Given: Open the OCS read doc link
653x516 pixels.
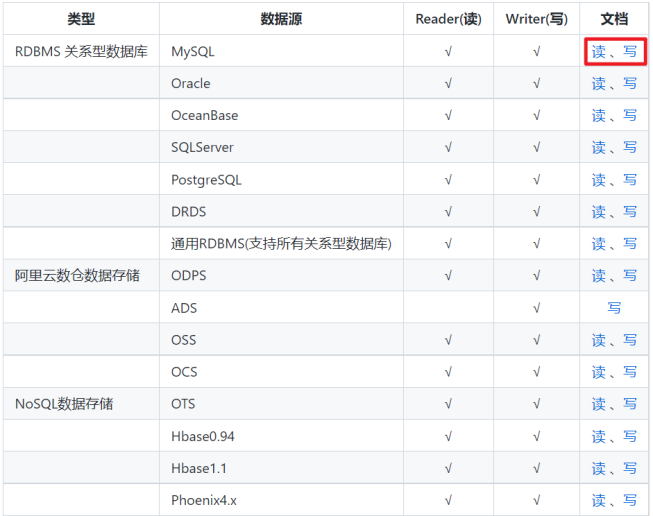Looking at the screenshot, I should pos(599,372).
